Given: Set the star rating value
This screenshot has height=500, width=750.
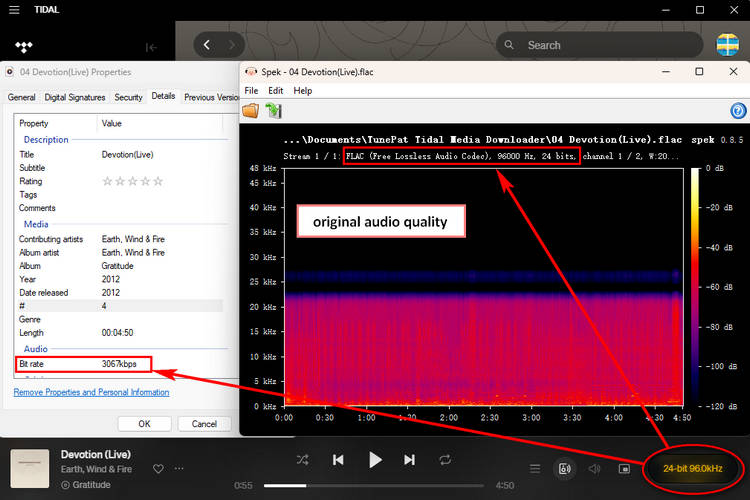Looking at the screenshot, I should click(132, 181).
